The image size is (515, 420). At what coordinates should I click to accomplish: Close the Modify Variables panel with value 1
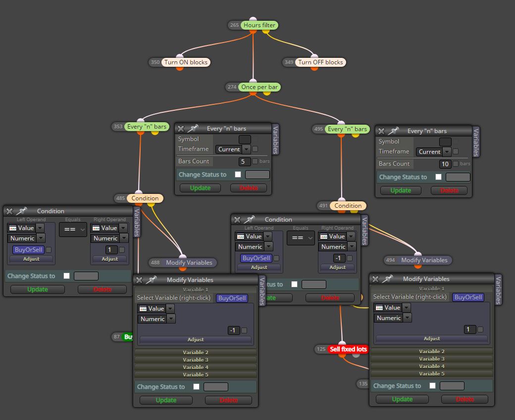pos(375,279)
